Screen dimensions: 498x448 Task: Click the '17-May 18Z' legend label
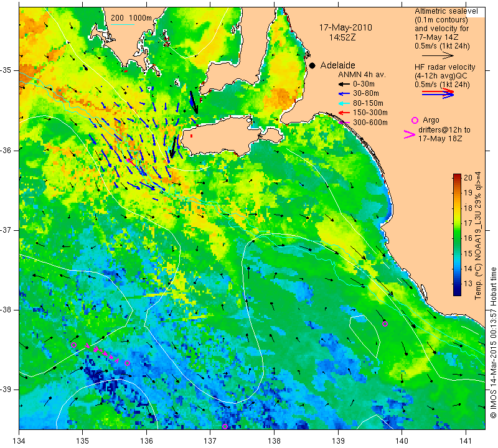pos(440,139)
